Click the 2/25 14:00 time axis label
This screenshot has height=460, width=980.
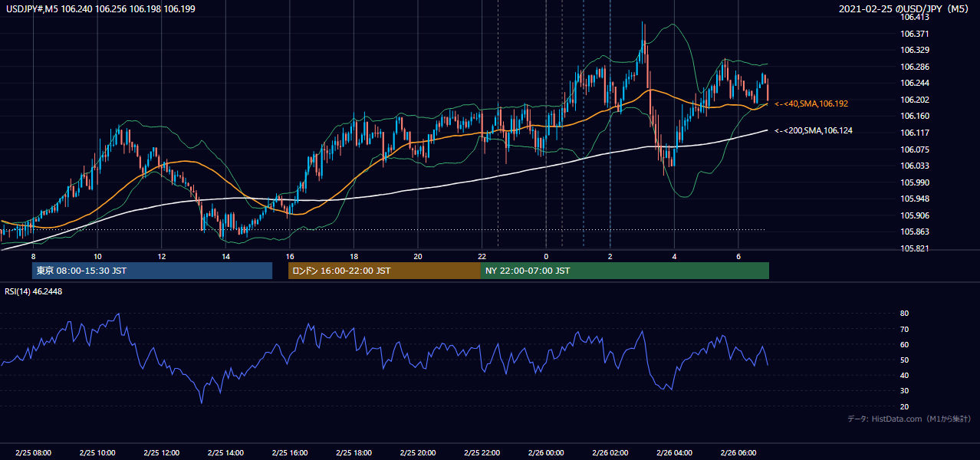[x=225, y=452]
